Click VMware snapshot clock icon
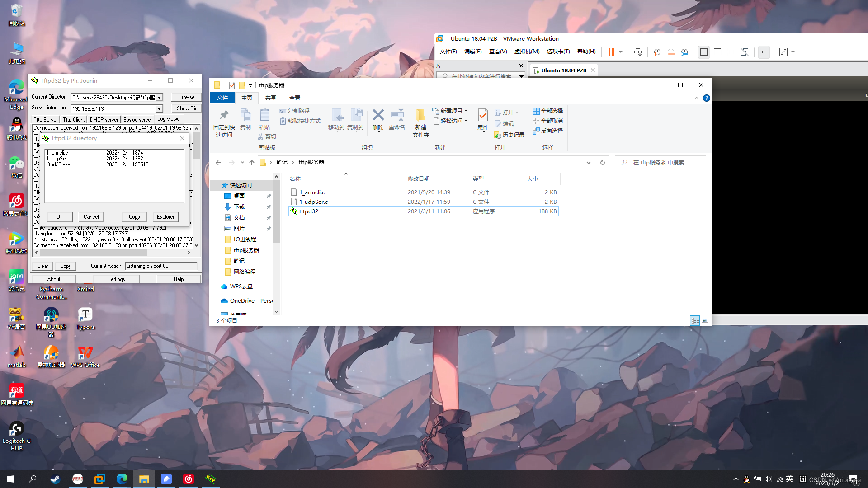 [657, 52]
